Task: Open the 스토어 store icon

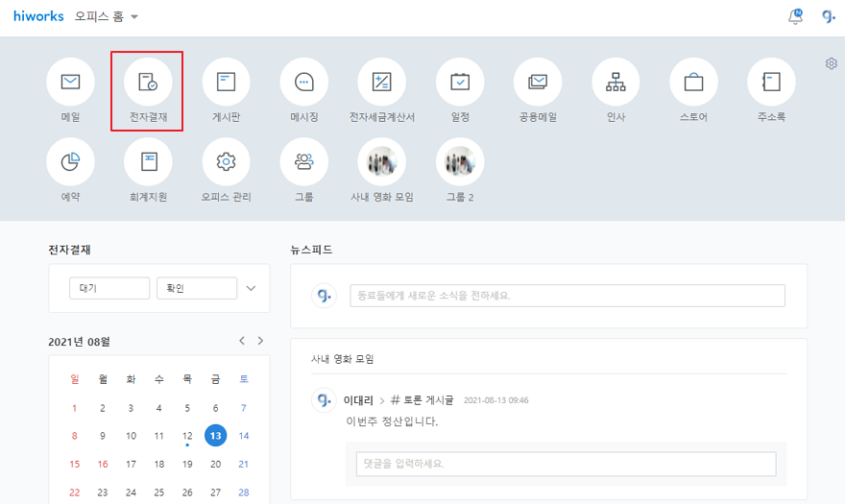Action: point(693,82)
